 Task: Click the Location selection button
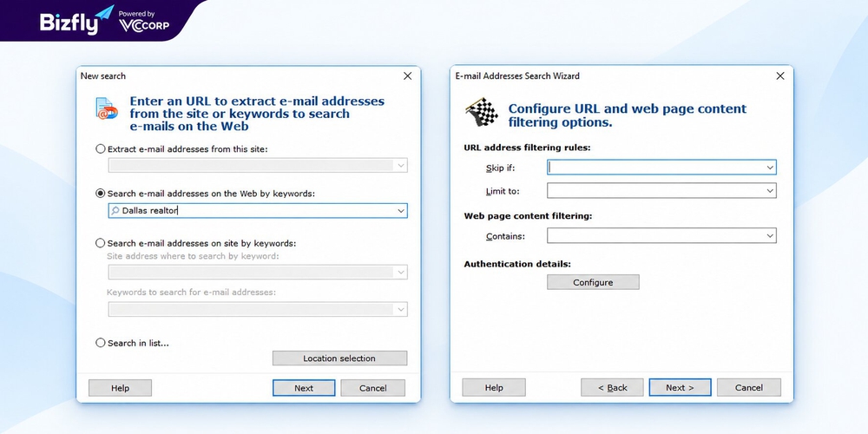coord(339,358)
